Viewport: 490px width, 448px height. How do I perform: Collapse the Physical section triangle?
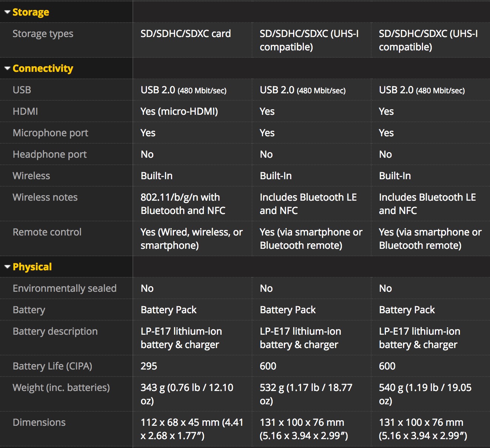click(x=7, y=267)
